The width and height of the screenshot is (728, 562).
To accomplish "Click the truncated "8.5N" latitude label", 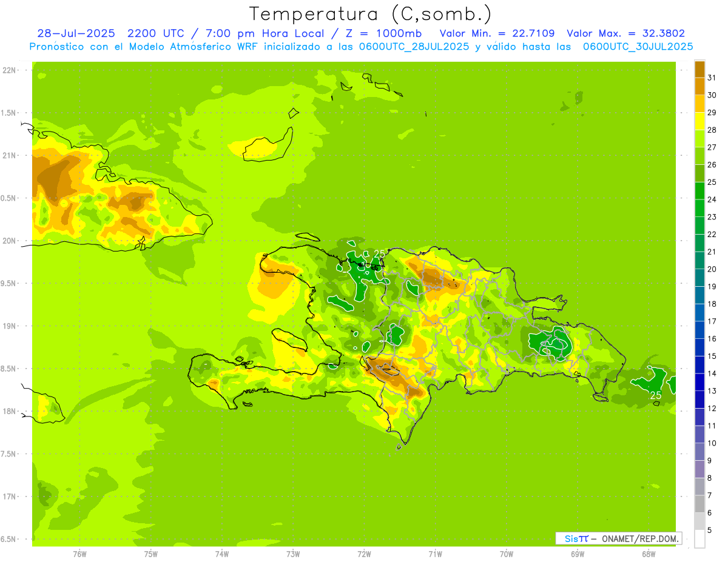I will pos(8,369).
